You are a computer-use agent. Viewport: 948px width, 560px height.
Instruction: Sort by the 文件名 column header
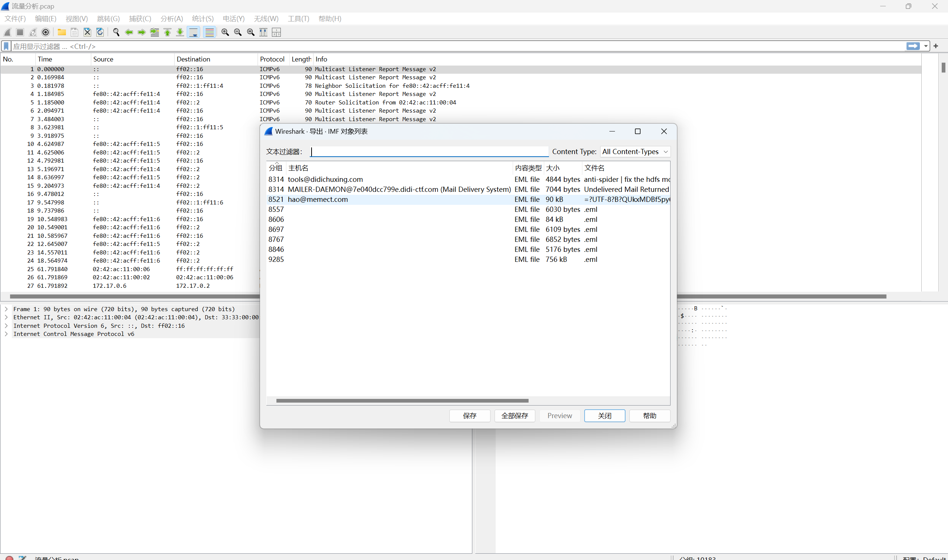pos(626,168)
